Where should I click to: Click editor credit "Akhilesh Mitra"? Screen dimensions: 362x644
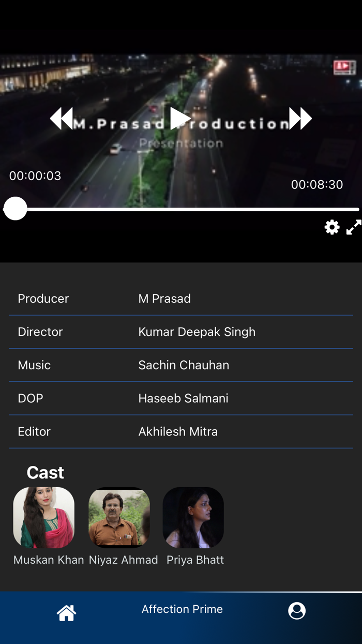tap(178, 431)
